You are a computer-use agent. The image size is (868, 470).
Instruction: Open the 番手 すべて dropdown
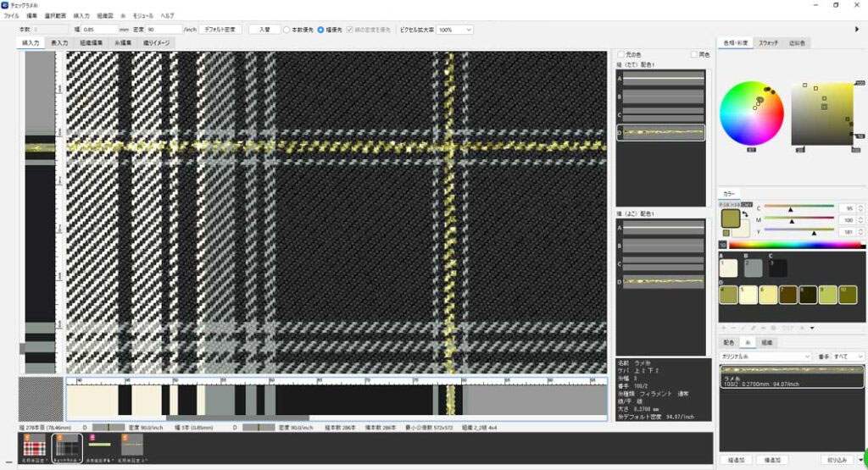(848, 357)
